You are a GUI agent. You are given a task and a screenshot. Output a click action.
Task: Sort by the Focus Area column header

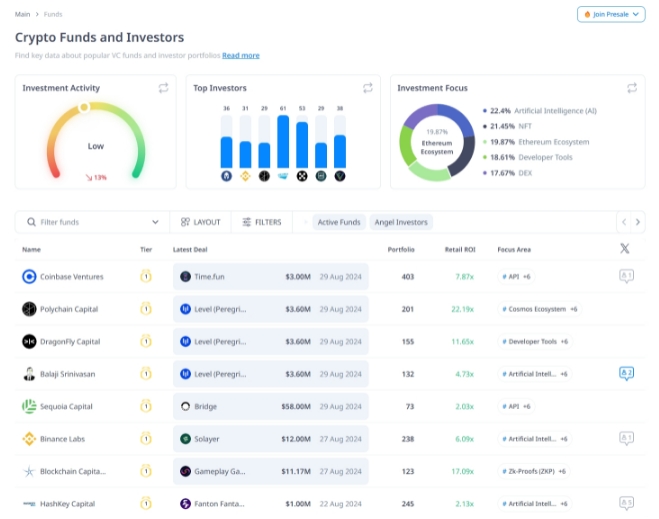[514, 249]
